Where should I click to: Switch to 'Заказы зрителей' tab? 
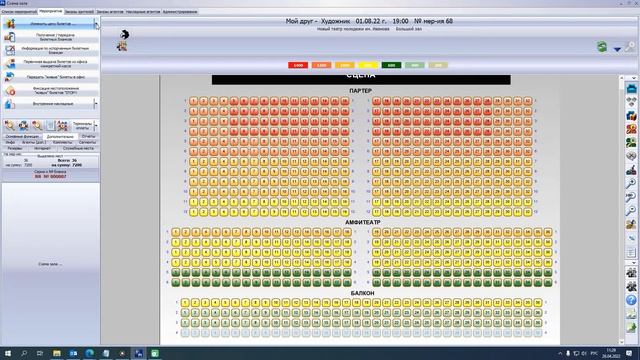(79, 12)
